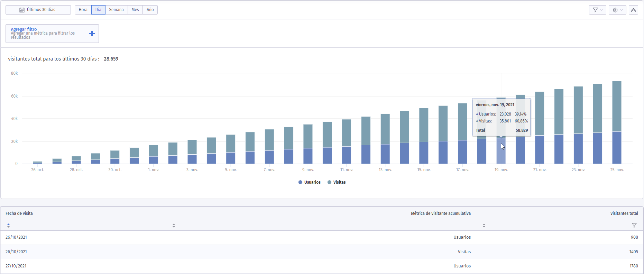Click table cell value 1780
644x274 pixels.
[634, 266]
